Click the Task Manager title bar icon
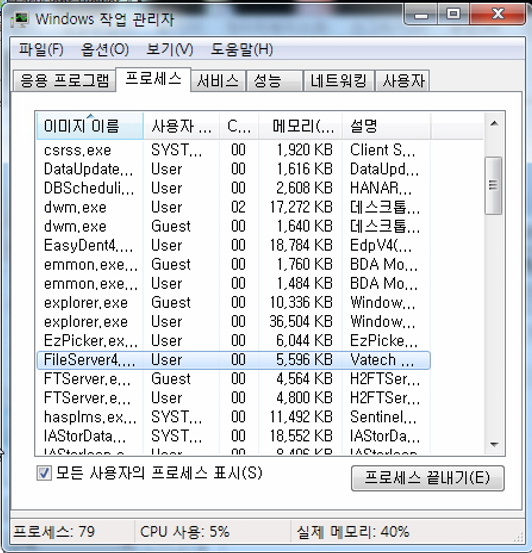The image size is (532, 553). coord(19,19)
